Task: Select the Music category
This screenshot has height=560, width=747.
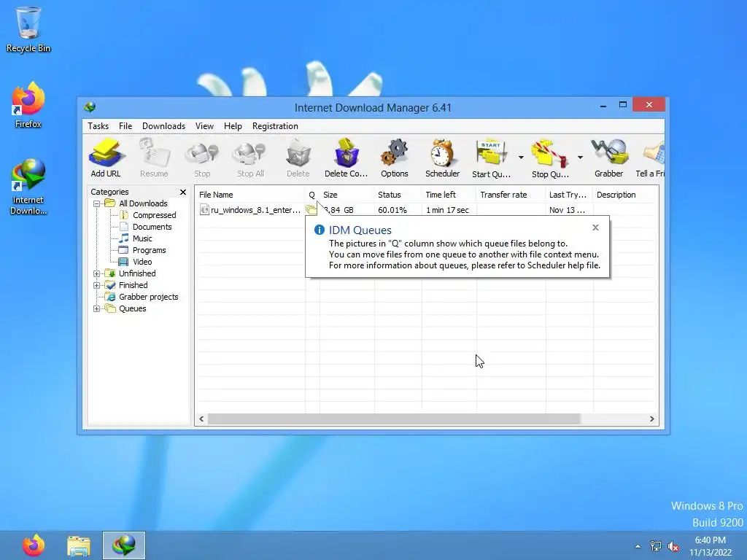Action: coord(142,238)
